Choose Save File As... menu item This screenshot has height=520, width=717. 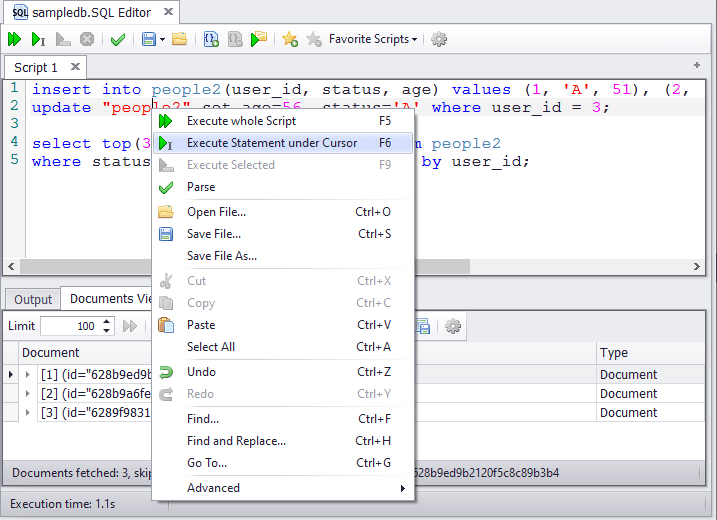283,256
